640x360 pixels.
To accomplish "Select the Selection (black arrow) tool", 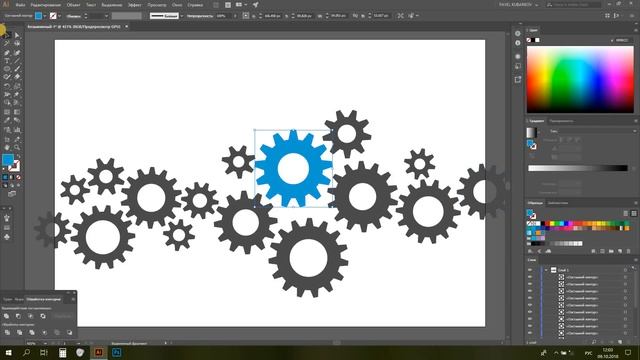I will 7,36.
